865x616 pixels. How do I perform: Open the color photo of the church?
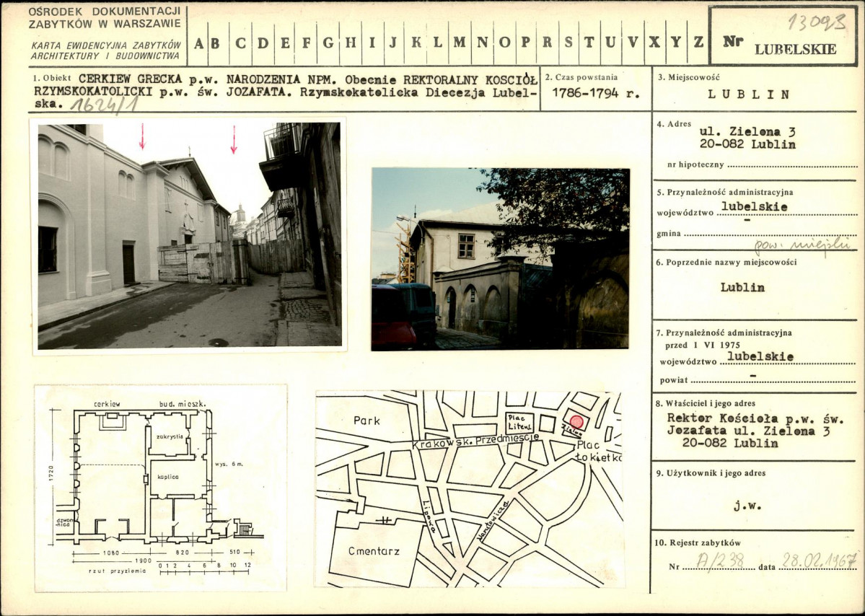point(500,259)
